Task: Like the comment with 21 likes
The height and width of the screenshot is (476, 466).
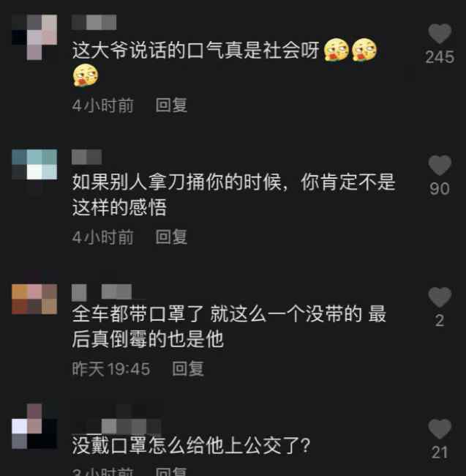Action: 440,428
